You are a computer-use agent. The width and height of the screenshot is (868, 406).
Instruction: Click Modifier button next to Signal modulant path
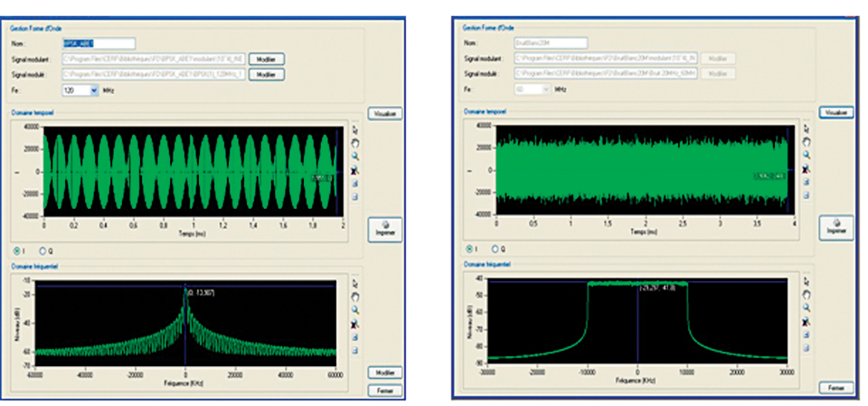267,60
